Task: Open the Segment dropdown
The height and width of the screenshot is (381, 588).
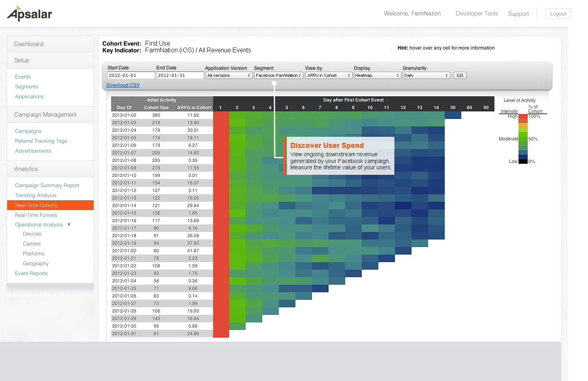Action: tap(279, 75)
